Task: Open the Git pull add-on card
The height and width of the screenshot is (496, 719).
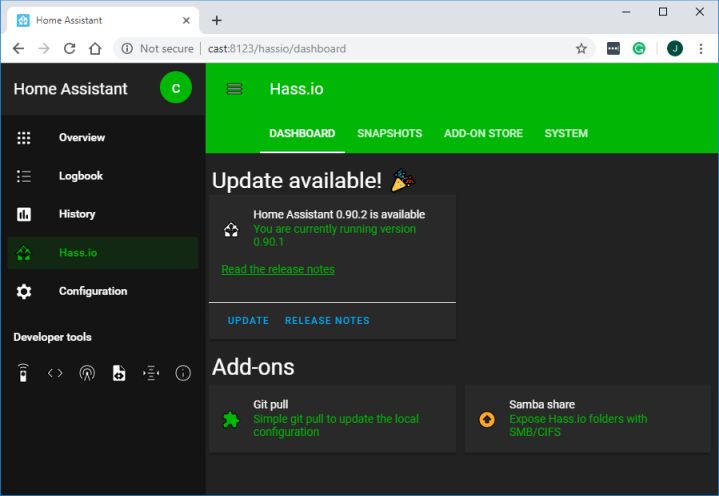Action: click(x=332, y=419)
